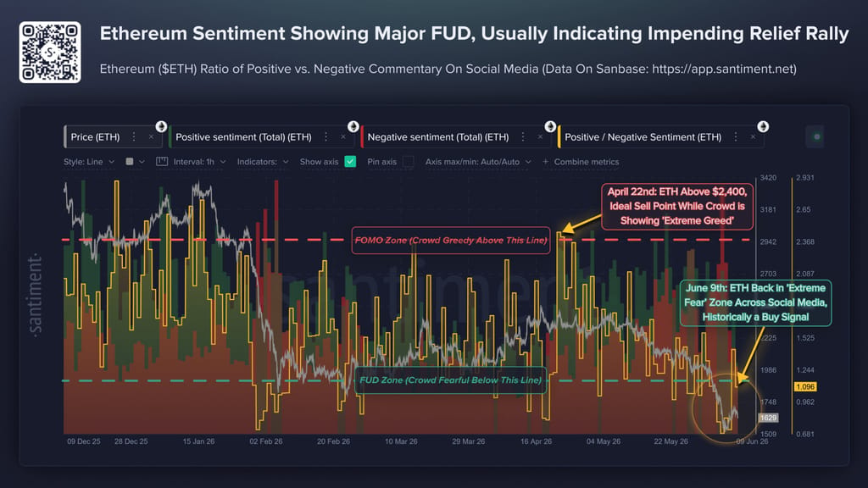Image resolution: width=868 pixels, height=488 pixels.
Task: Remove the Negative sentiment (Total) metric
Action: 540,136
